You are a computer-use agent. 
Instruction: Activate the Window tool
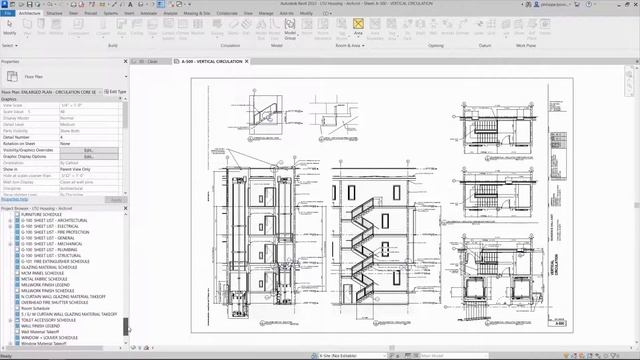click(56, 27)
